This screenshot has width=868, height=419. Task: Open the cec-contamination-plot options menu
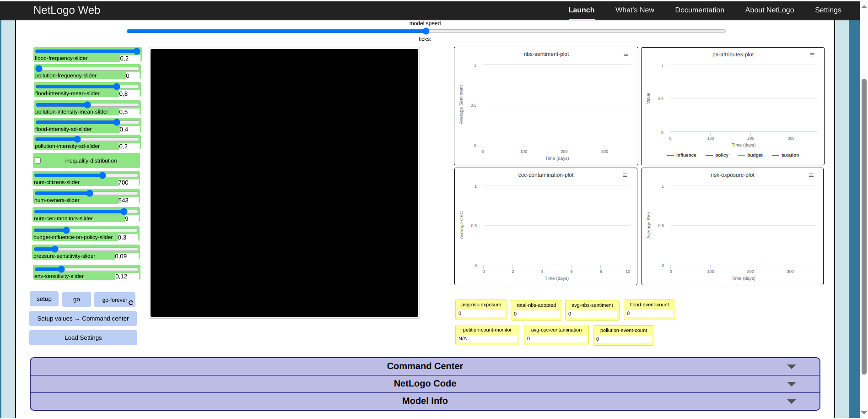point(625,175)
